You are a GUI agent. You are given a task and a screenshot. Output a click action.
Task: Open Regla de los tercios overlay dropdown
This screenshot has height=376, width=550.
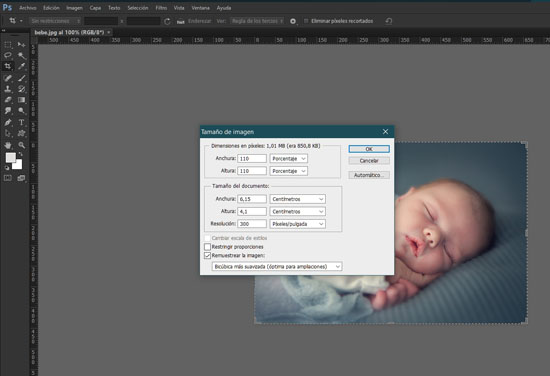pyautogui.click(x=257, y=21)
